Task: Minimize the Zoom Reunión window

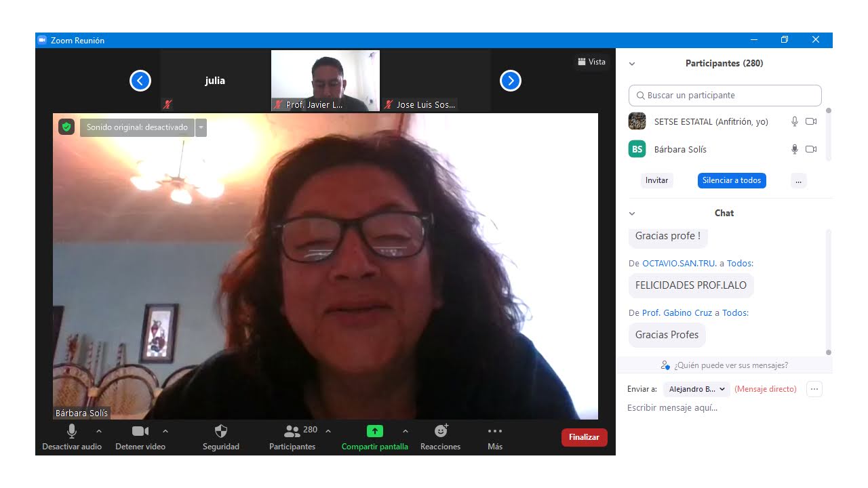Action: click(753, 40)
